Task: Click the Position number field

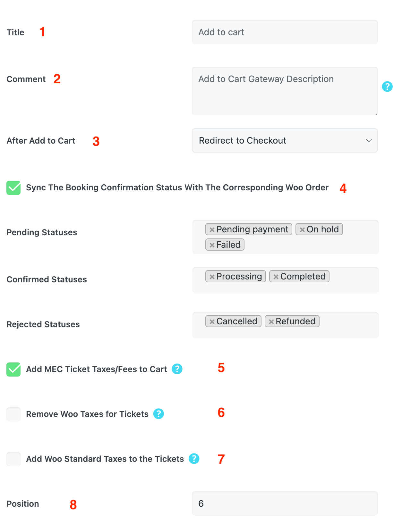Action: click(285, 503)
